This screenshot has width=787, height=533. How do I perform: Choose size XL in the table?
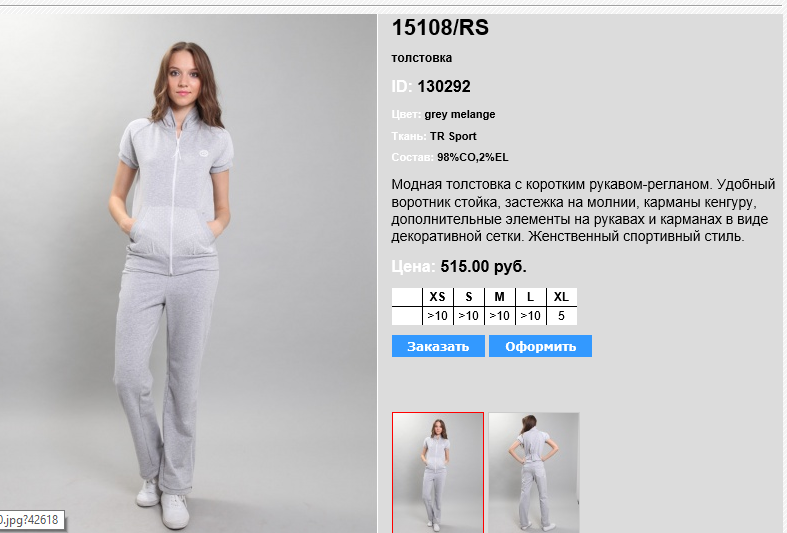[x=562, y=297]
